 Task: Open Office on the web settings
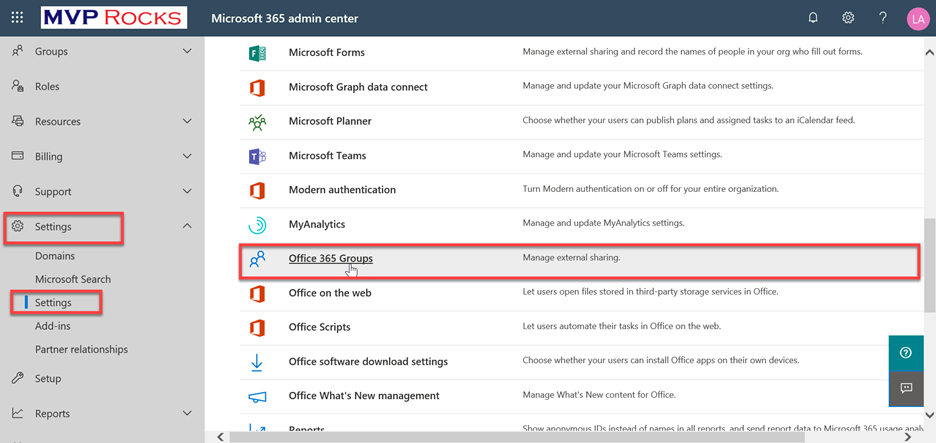(x=330, y=293)
